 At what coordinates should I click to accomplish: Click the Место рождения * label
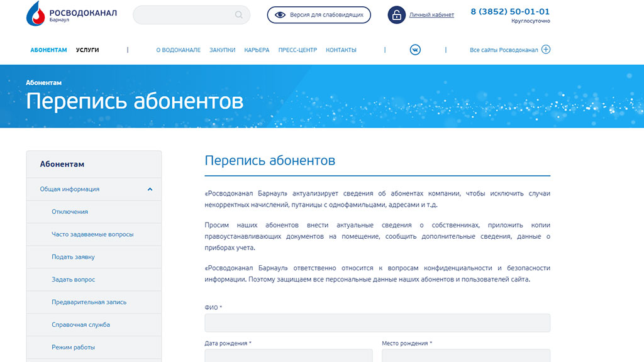(x=407, y=343)
